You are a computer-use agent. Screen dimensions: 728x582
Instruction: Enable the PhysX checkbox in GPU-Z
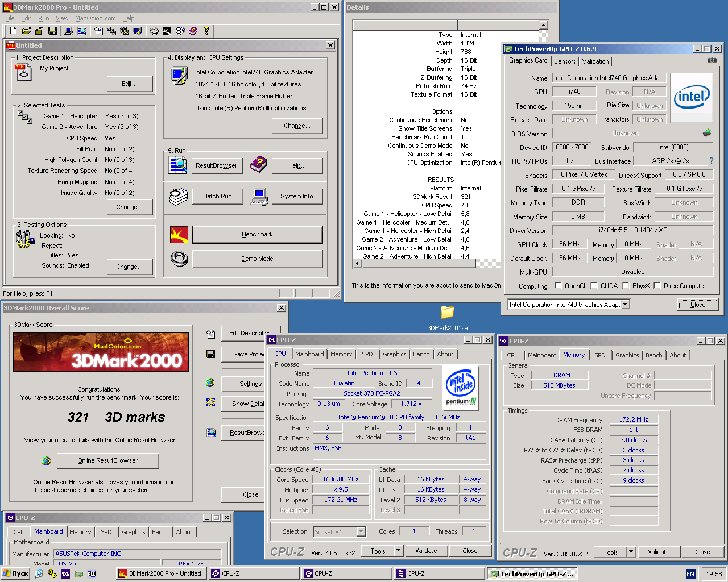[626, 285]
